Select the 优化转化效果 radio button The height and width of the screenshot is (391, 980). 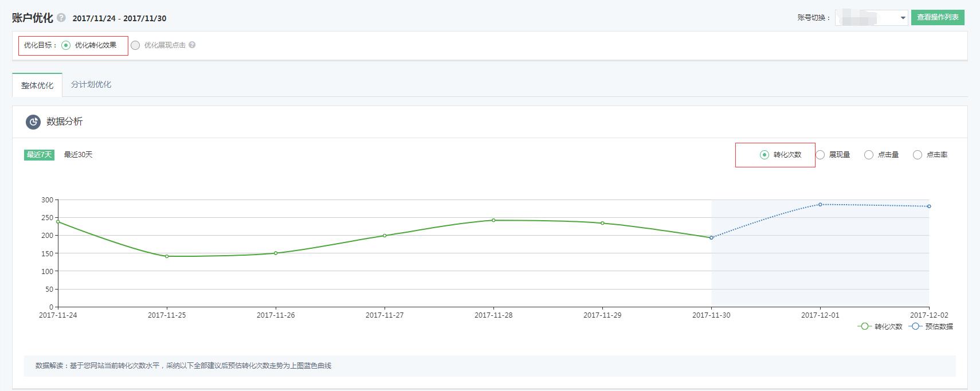pyautogui.click(x=66, y=45)
